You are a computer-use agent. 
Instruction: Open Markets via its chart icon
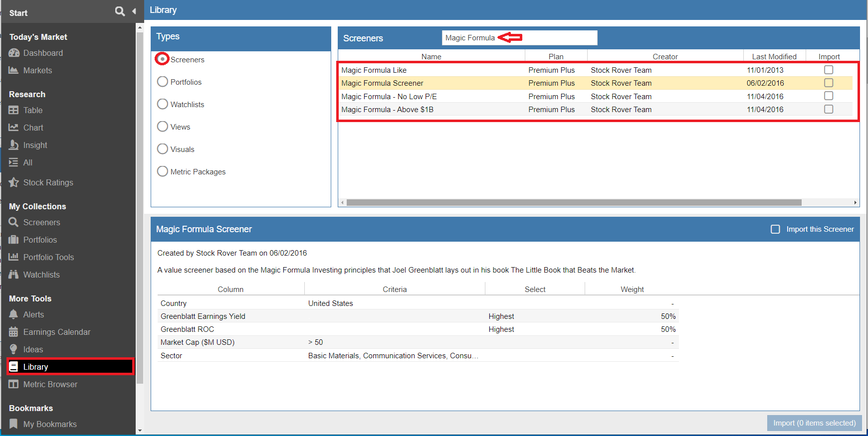point(14,70)
